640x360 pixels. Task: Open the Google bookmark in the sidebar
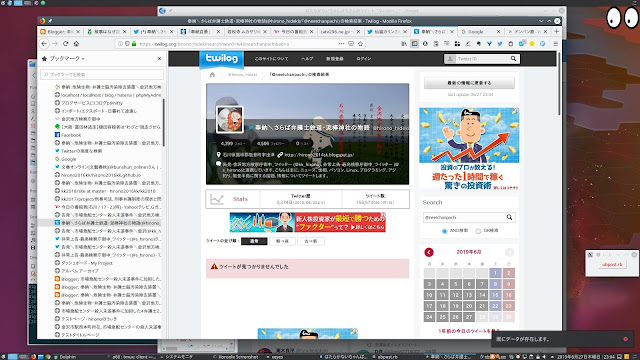[x=69, y=159]
